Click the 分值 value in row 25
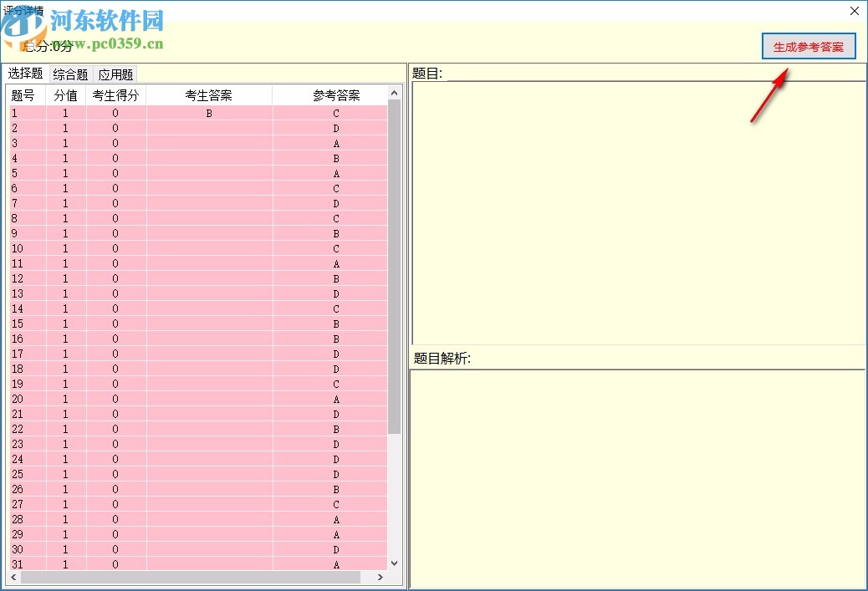Screen dimensions: 868x591 point(65,474)
